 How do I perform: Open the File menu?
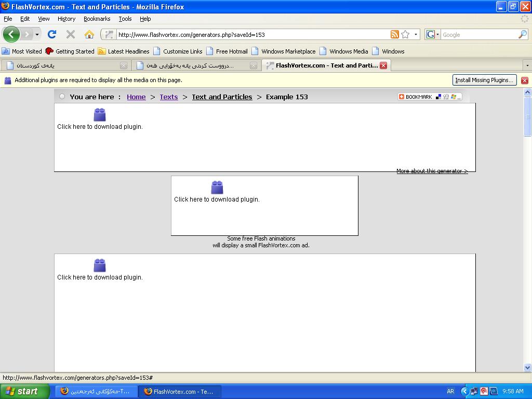pos(8,19)
